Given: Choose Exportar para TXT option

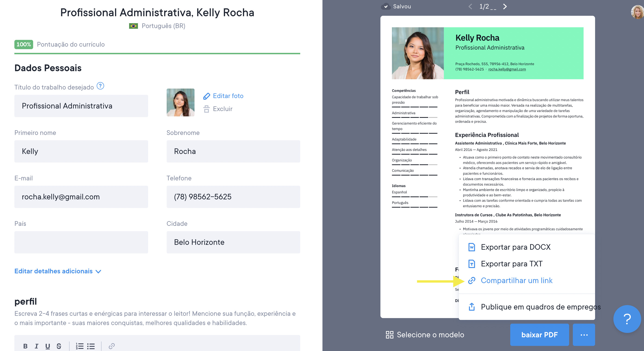Looking at the screenshot, I should point(511,264).
